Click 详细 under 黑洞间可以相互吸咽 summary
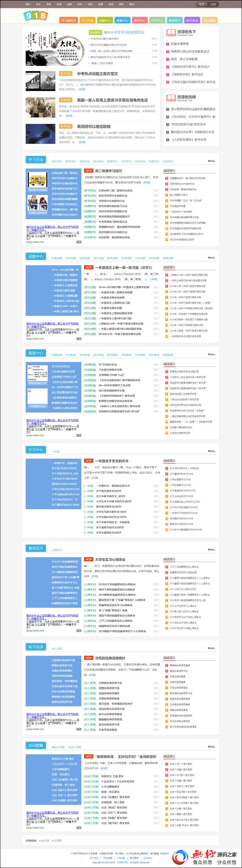This screenshot has width=242, height=868. pyautogui.click(x=82, y=142)
